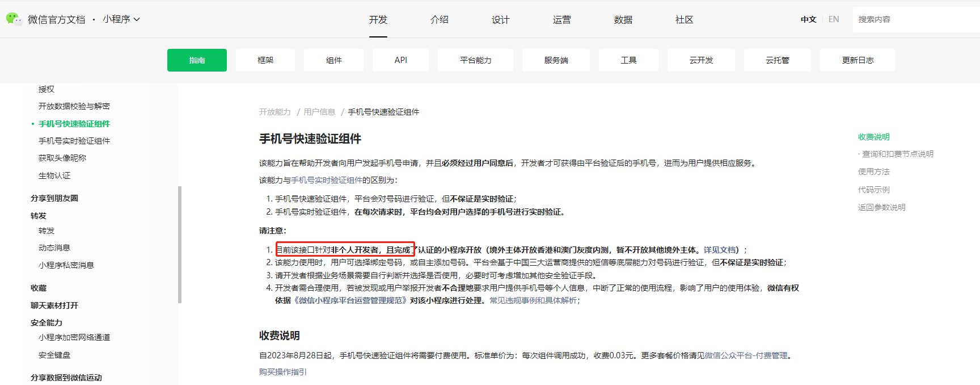Screen dimensions: 980x385
Task: Switch to the 开发 top tab
Action: point(378,19)
